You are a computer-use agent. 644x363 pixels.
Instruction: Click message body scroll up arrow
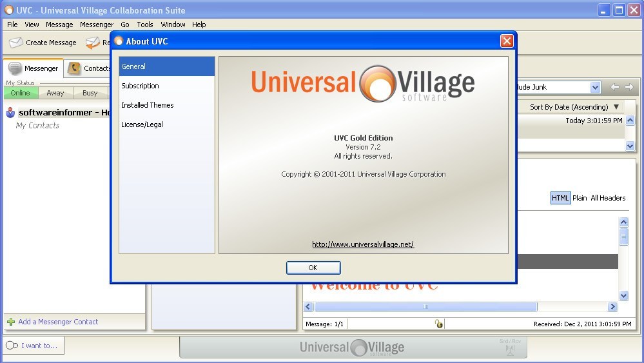click(623, 222)
